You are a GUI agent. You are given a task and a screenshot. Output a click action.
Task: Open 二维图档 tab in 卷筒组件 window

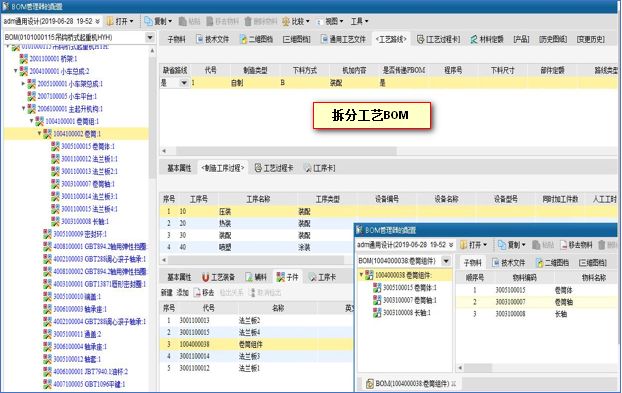pos(552,263)
